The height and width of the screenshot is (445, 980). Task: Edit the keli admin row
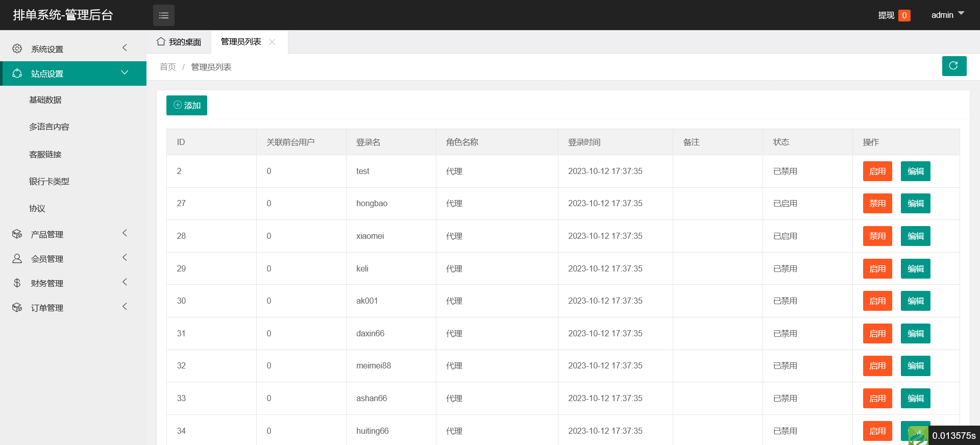point(915,269)
